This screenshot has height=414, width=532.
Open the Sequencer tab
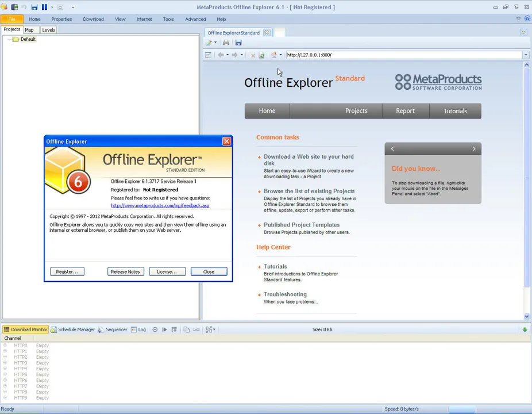click(113, 329)
